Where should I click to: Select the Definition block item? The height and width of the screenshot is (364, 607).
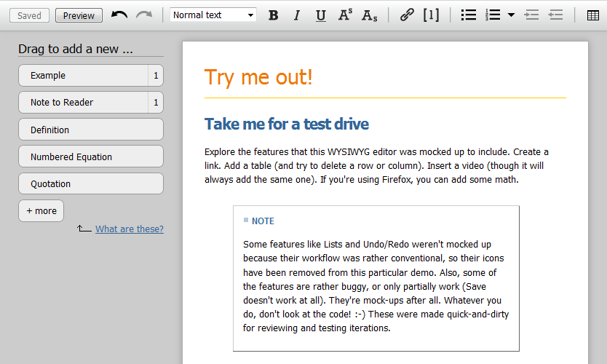pyautogui.click(x=91, y=130)
